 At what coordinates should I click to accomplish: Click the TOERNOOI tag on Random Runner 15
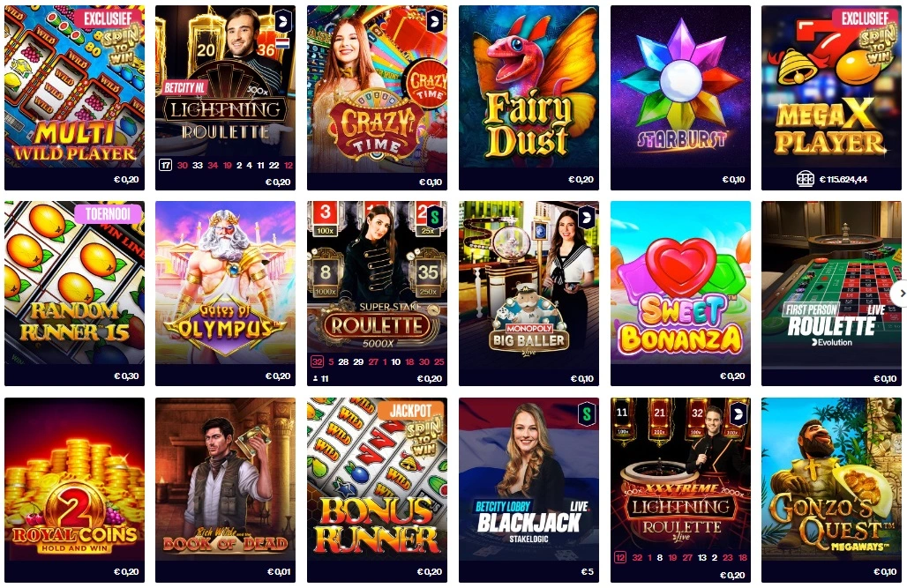point(109,214)
